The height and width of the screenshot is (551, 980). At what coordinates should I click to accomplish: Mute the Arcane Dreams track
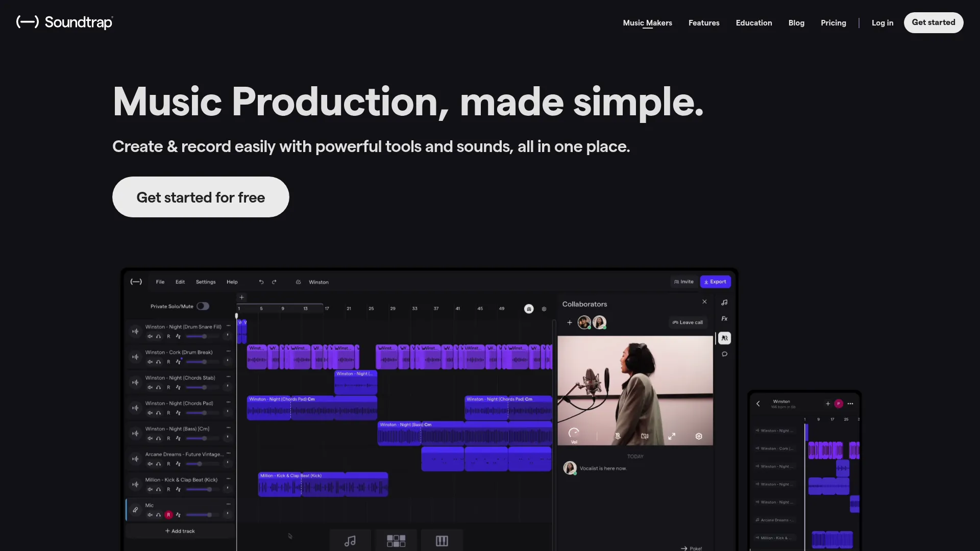click(x=150, y=464)
